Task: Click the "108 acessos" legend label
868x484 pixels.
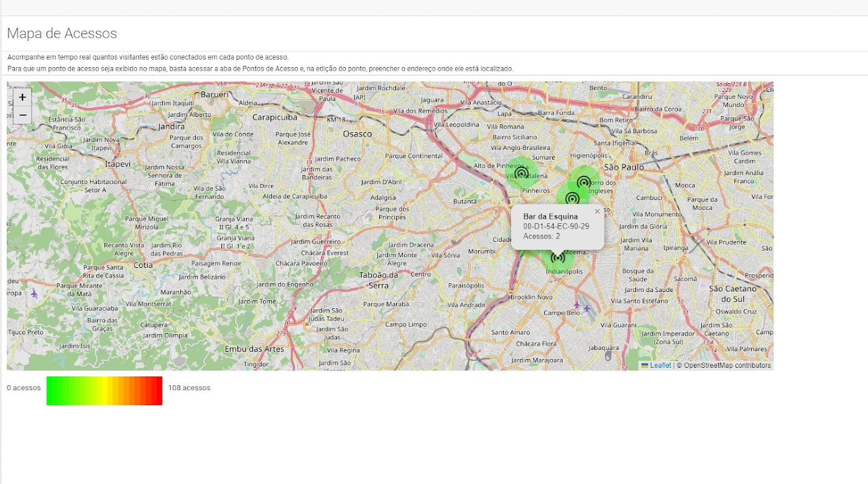Action: tap(189, 388)
